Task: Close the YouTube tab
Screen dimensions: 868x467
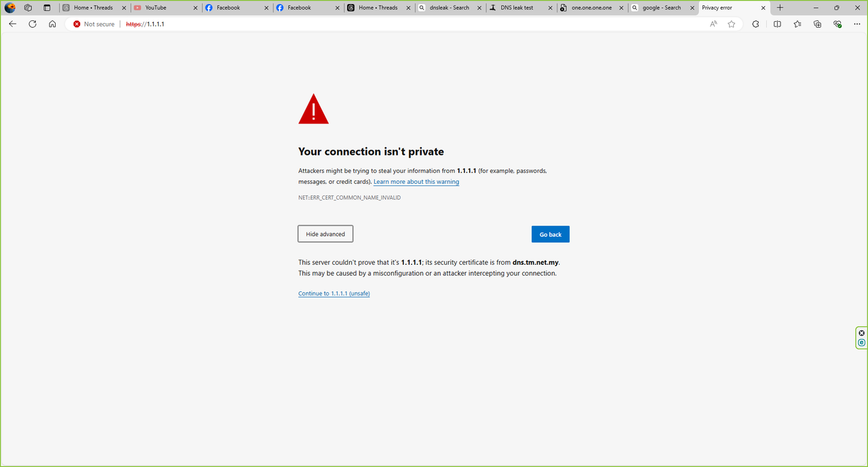Action: [195, 8]
